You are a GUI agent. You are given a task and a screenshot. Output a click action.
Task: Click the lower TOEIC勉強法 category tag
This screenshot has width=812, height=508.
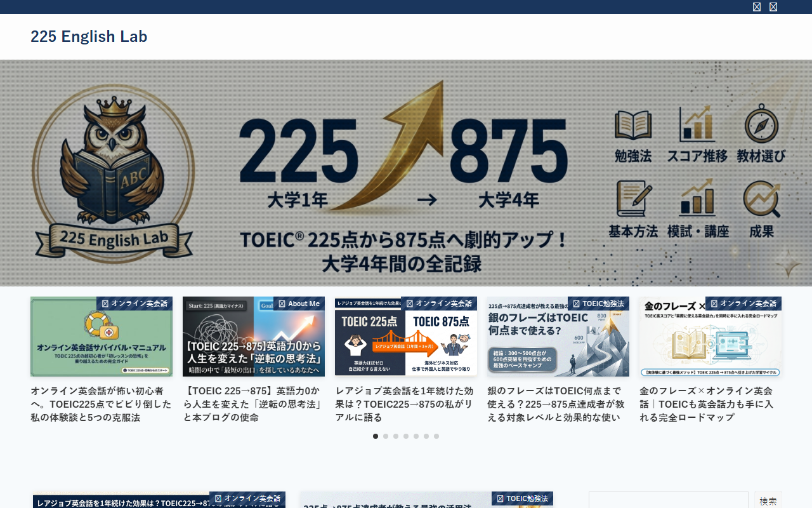click(522, 498)
